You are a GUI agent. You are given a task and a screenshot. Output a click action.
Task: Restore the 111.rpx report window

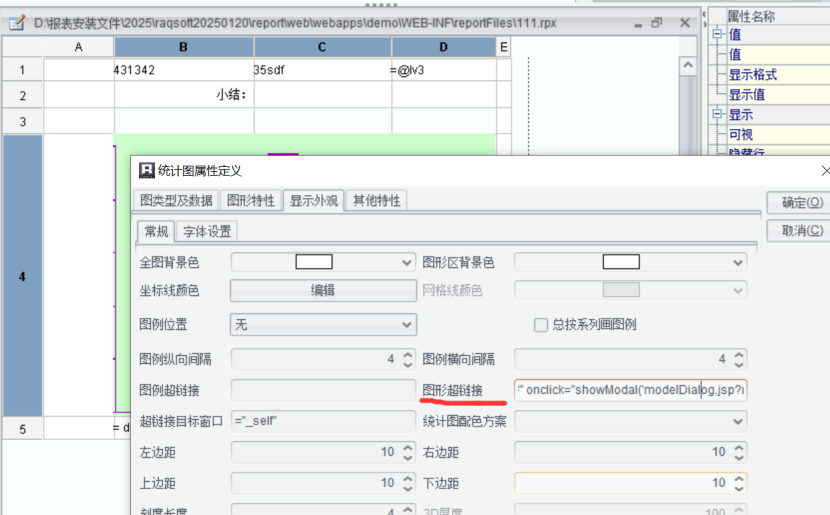coord(657,23)
